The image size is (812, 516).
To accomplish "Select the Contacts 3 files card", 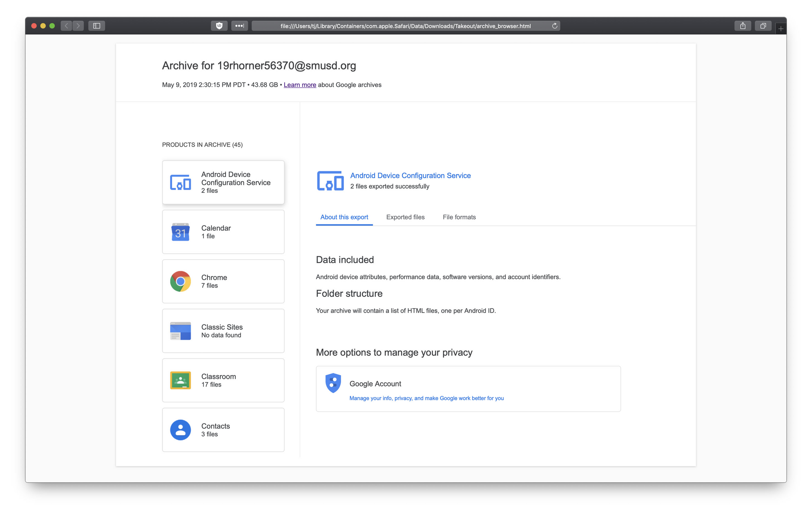I will [223, 430].
